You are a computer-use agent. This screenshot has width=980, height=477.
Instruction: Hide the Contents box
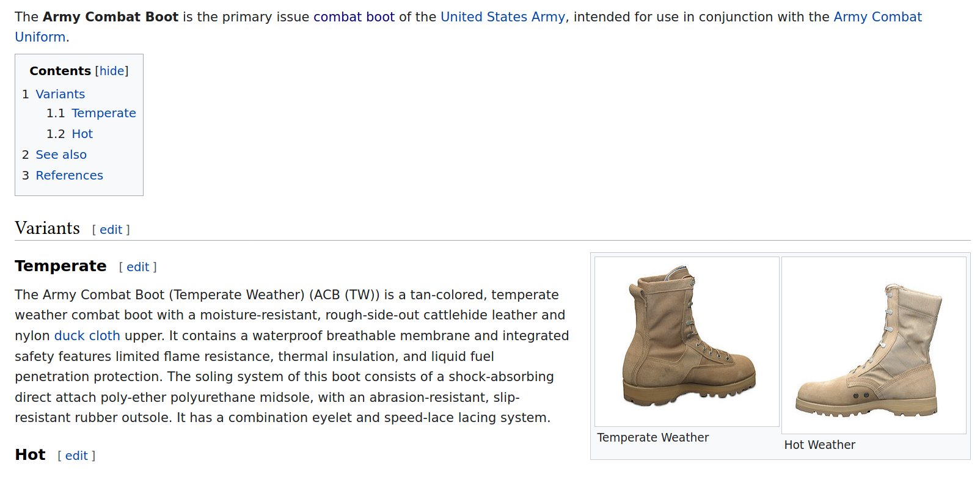pos(112,71)
